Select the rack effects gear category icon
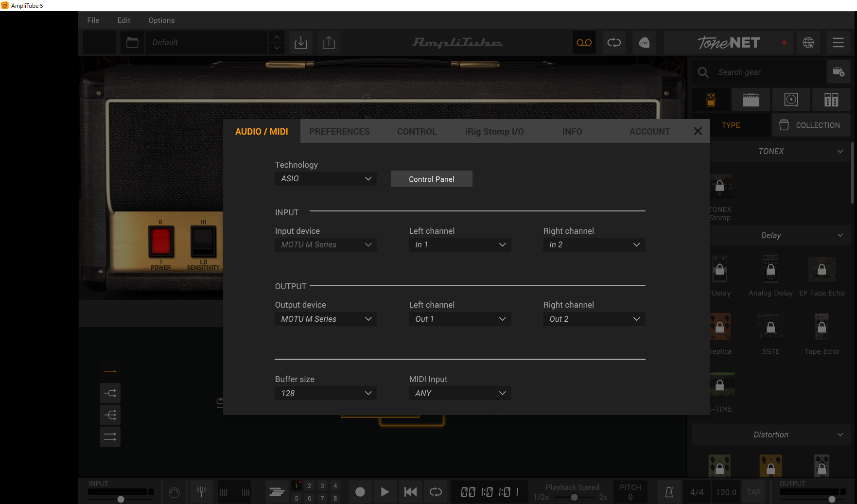Screen dimensions: 857x504 [x=831, y=100]
